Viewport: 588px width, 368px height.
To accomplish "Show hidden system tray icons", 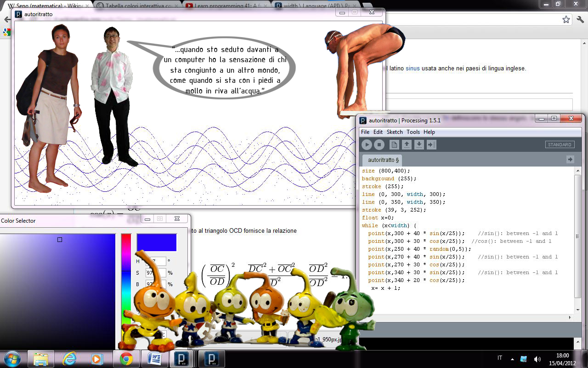I will (x=512, y=359).
